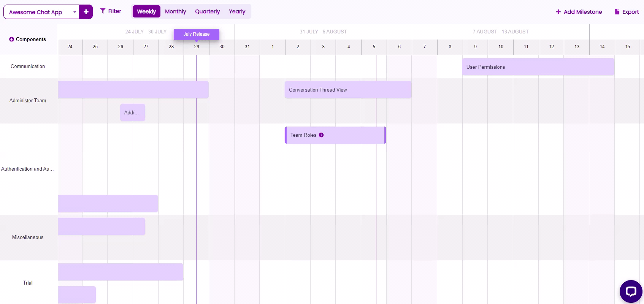Switch to the Quarterly view tab
This screenshot has height=304, width=644.
tap(208, 11)
